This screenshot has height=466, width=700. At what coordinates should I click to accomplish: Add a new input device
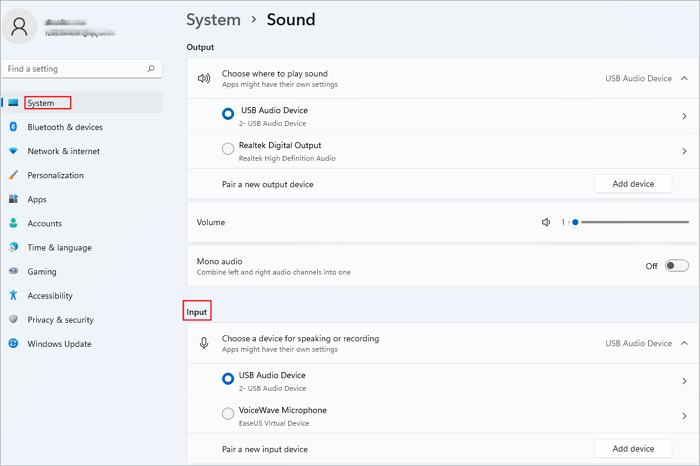click(x=634, y=449)
